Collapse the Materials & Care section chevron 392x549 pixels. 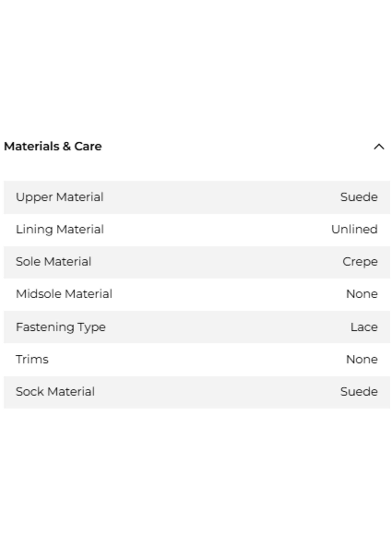[379, 146]
